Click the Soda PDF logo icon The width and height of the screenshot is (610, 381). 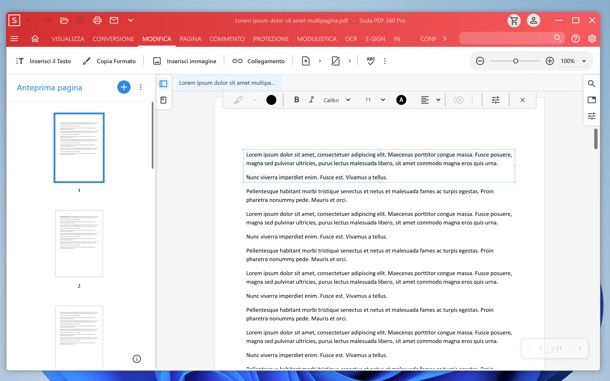pyautogui.click(x=14, y=20)
